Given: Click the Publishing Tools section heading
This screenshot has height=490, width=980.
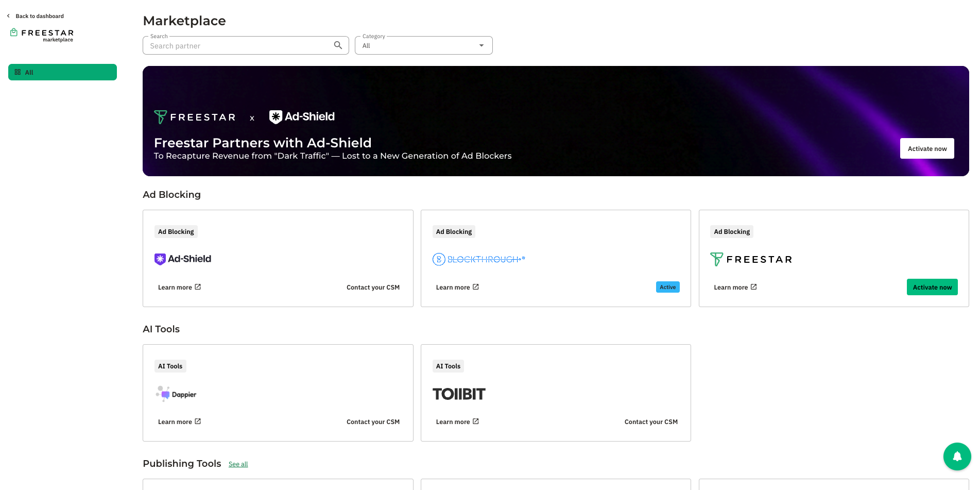Looking at the screenshot, I should [x=182, y=463].
